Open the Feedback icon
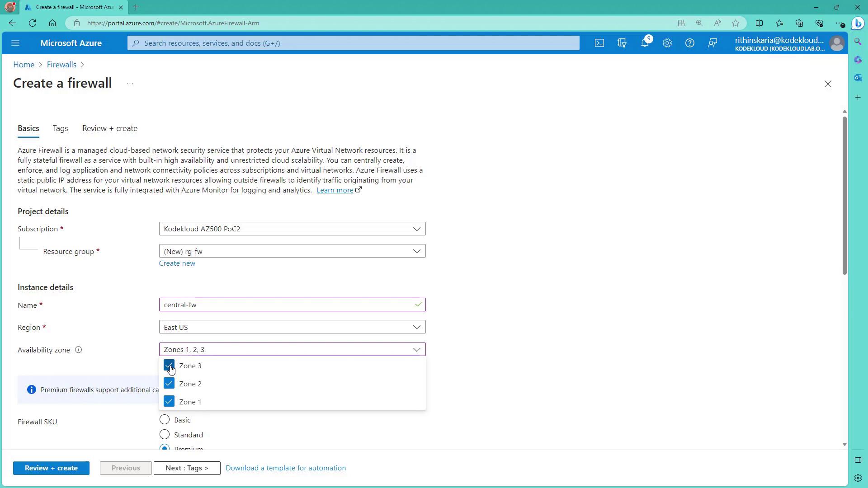The width and height of the screenshot is (868, 488). pyautogui.click(x=712, y=43)
